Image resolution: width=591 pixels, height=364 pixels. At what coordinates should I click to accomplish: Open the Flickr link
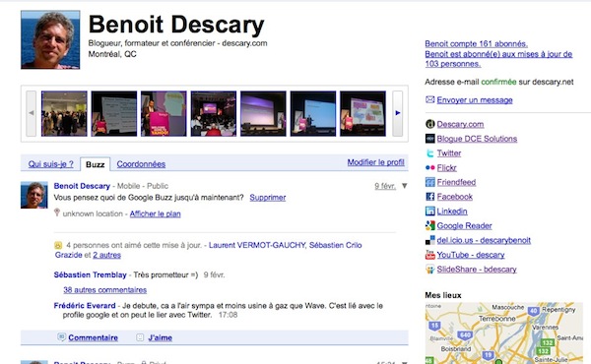tap(446, 168)
